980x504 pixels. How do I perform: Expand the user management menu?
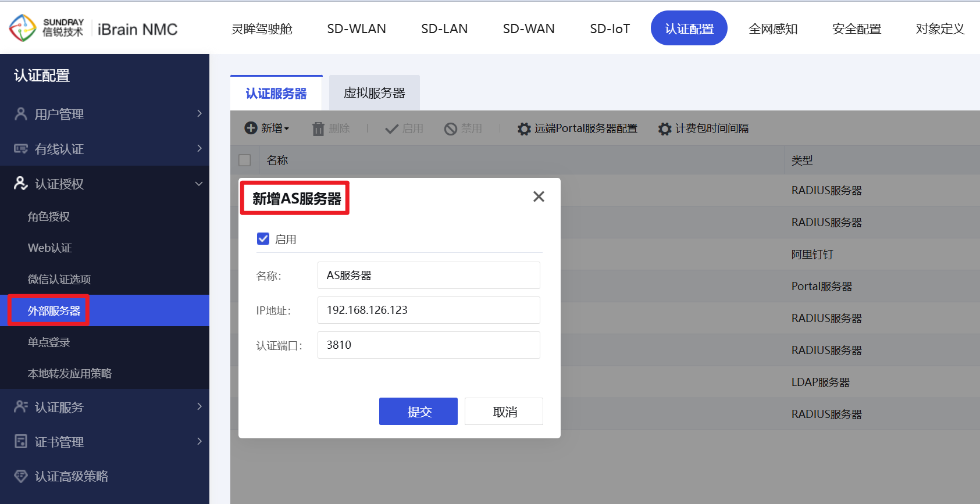tap(199, 113)
